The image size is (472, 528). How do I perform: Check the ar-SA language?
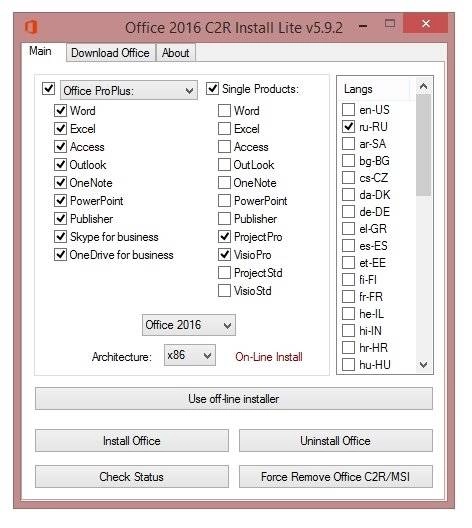pos(348,143)
